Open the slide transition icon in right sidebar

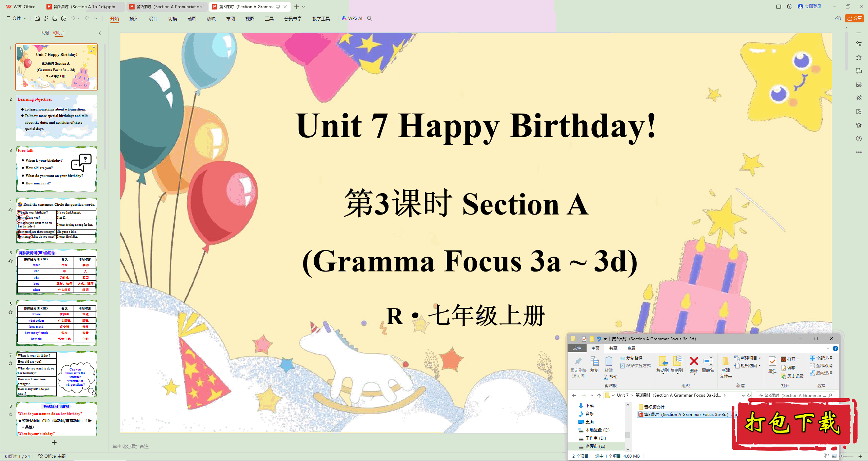(x=859, y=71)
